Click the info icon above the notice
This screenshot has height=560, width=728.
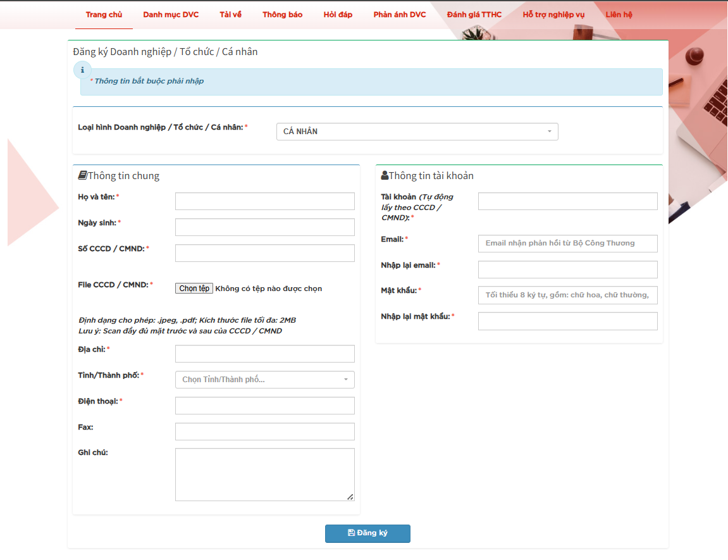click(82, 70)
